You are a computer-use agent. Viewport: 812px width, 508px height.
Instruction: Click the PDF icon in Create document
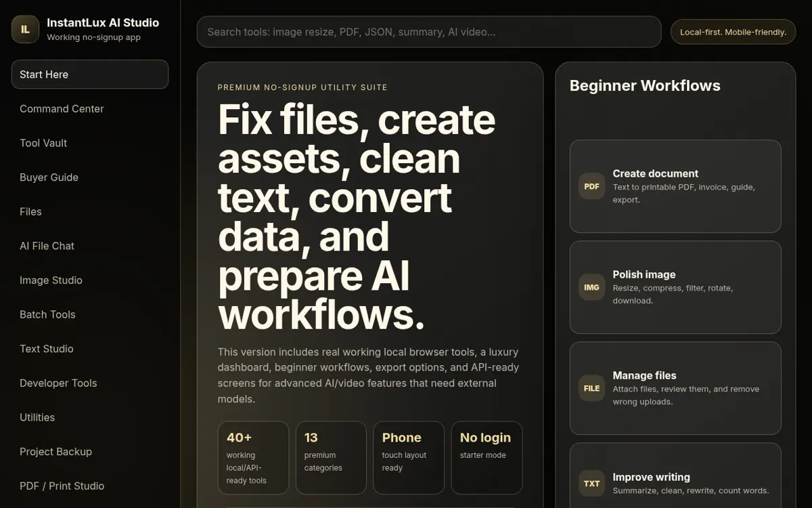[591, 186]
